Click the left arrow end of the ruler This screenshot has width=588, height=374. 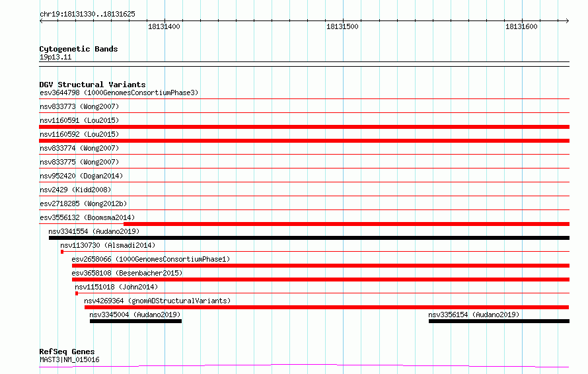point(41,21)
